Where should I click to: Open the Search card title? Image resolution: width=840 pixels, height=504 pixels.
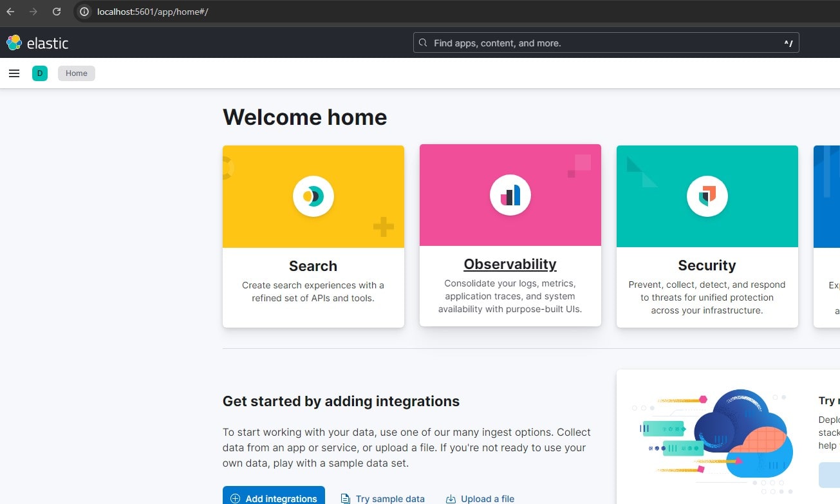313,266
